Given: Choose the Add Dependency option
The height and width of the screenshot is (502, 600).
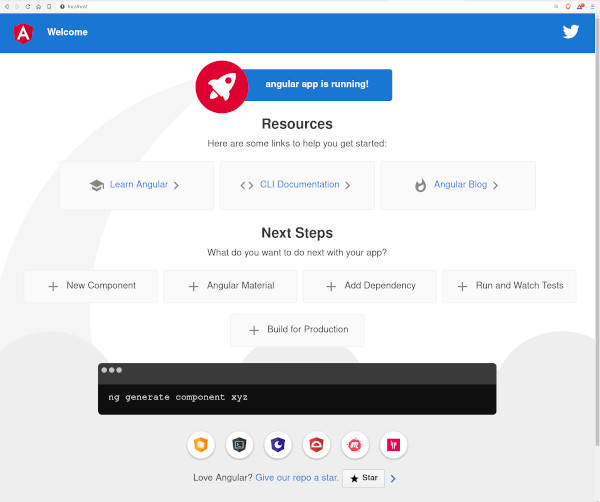Looking at the screenshot, I should [370, 286].
